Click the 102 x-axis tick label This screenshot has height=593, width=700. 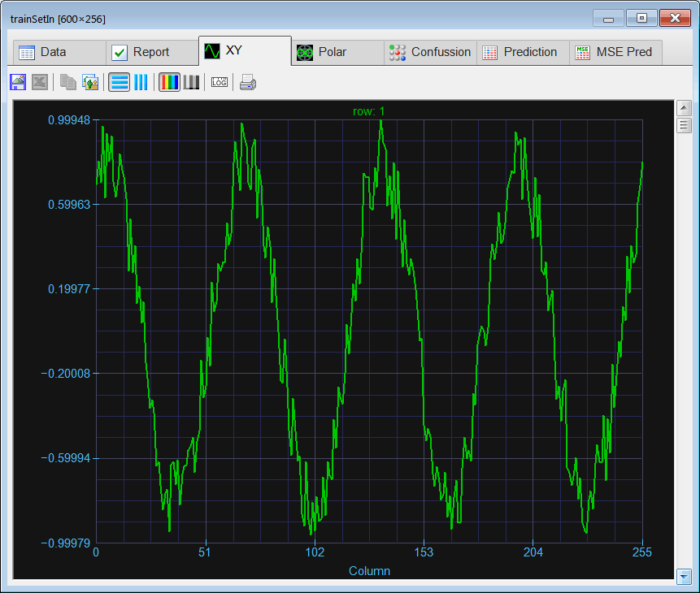click(x=315, y=552)
